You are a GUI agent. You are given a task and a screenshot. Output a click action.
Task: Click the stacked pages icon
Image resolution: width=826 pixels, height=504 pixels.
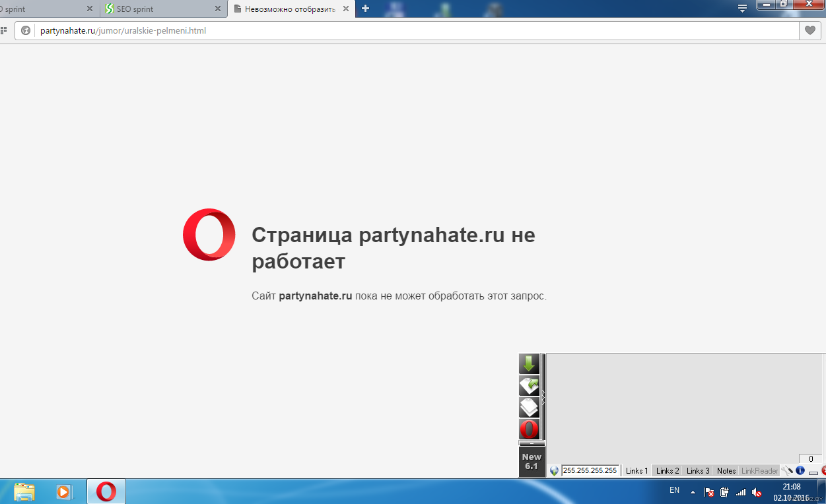coord(529,408)
